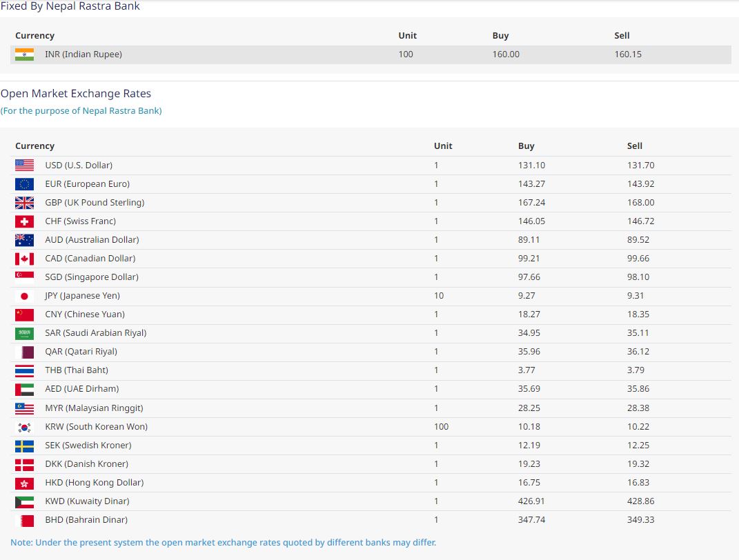Click '(For the purpose of Nepal Rastra Bank)' text

coord(81,110)
